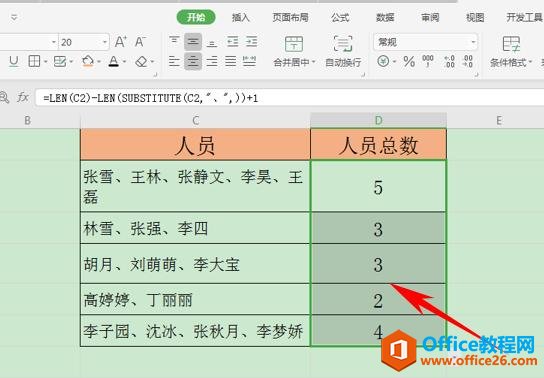Click the fx insert function icon

(23, 97)
